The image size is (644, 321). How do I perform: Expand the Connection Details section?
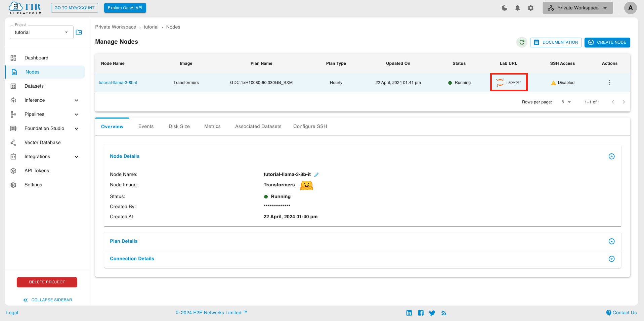[x=611, y=259]
